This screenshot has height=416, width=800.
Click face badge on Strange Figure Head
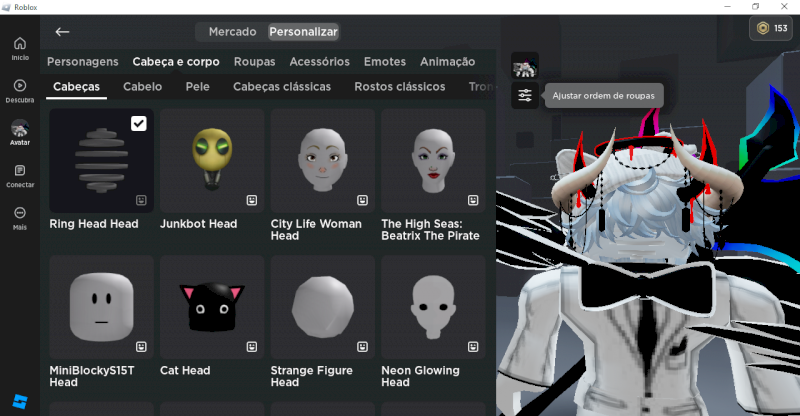coord(363,347)
